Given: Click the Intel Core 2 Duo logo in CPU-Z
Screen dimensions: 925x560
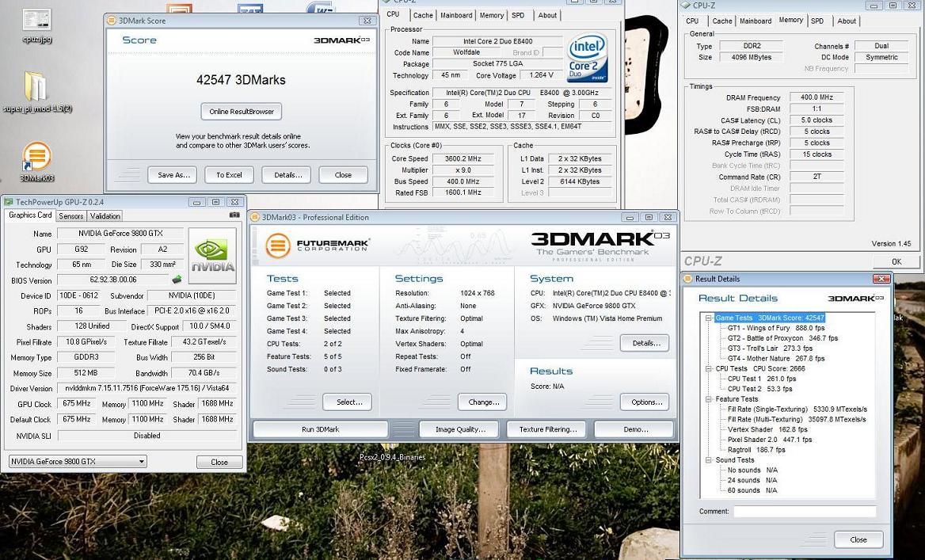Looking at the screenshot, I should click(588, 59).
